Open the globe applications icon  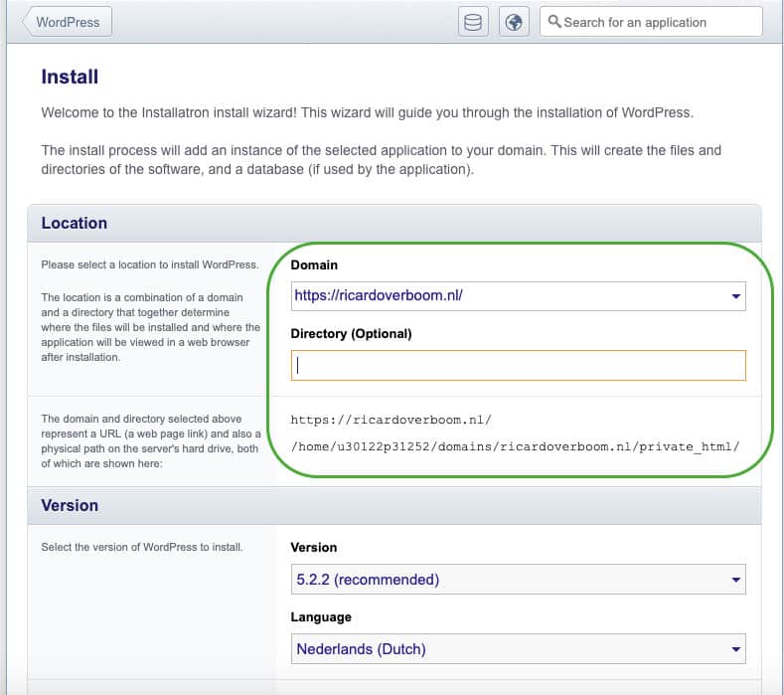pos(514,22)
